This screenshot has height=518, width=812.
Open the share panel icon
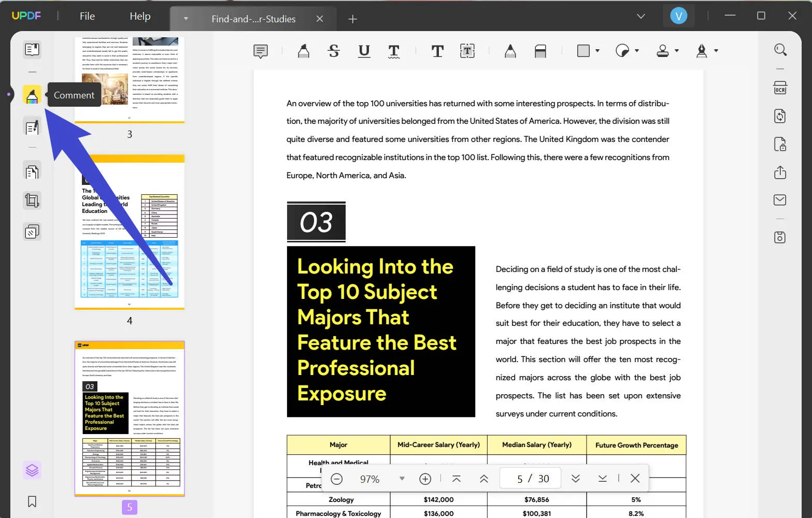(x=780, y=172)
